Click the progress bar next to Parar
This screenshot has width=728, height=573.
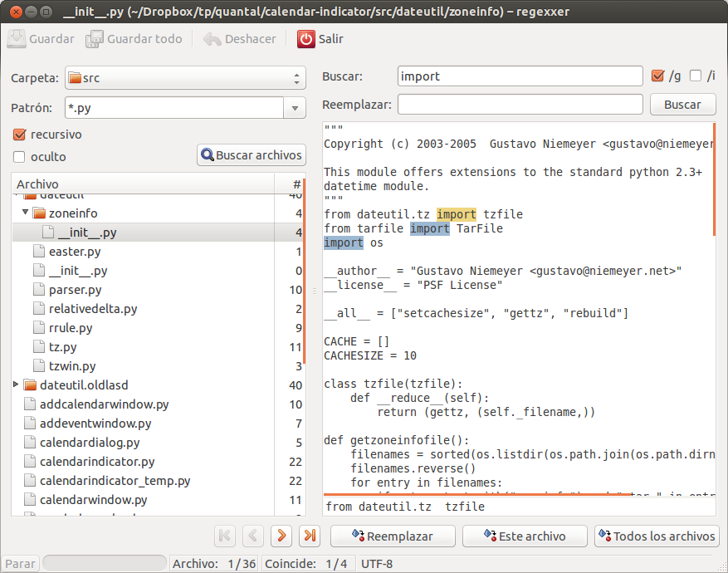pyautogui.click(x=105, y=563)
